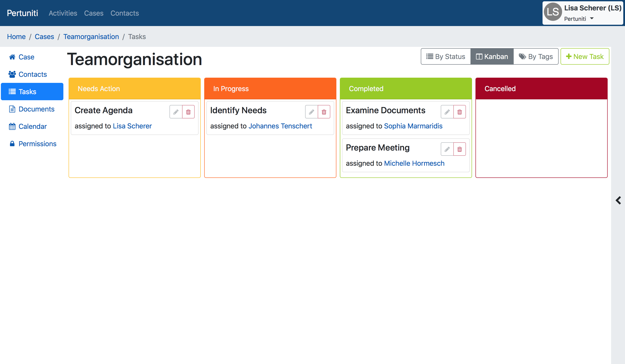Click the Identify Needs card title
The height and width of the screenshot is (364, 625).
pos(238,110)
